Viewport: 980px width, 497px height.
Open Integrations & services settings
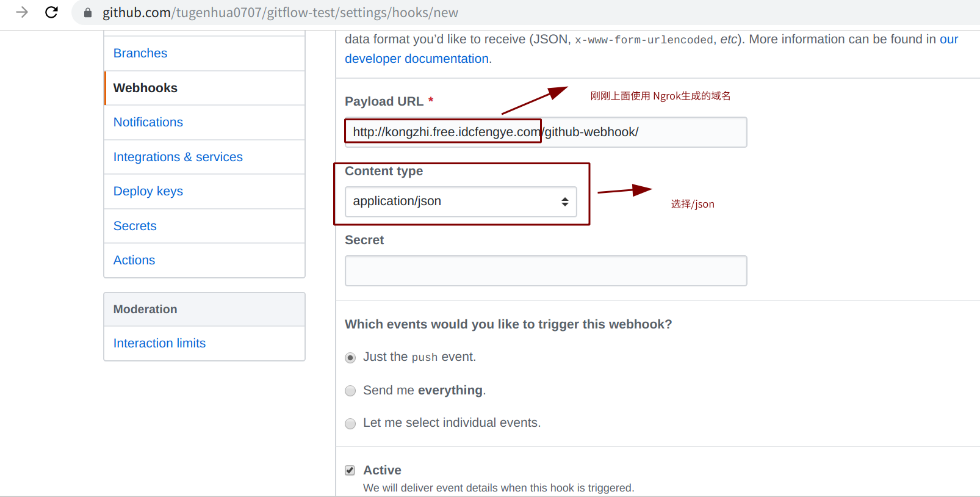tap(178, 157)
